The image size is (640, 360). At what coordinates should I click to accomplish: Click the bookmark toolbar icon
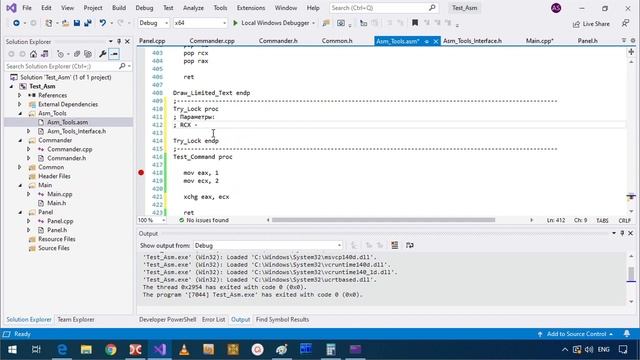415,23
